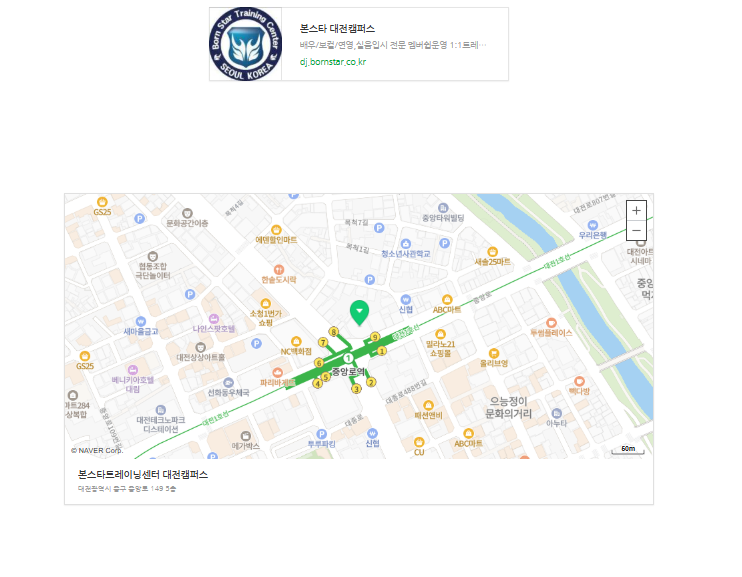The width and height of the screenshot is (742, 577).
Task: Click the 문화공간아층 icon
Action: [x=187, y=213]
